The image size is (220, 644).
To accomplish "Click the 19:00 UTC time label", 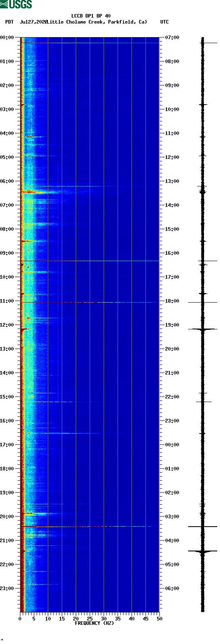I will click(x=172, y=325).
